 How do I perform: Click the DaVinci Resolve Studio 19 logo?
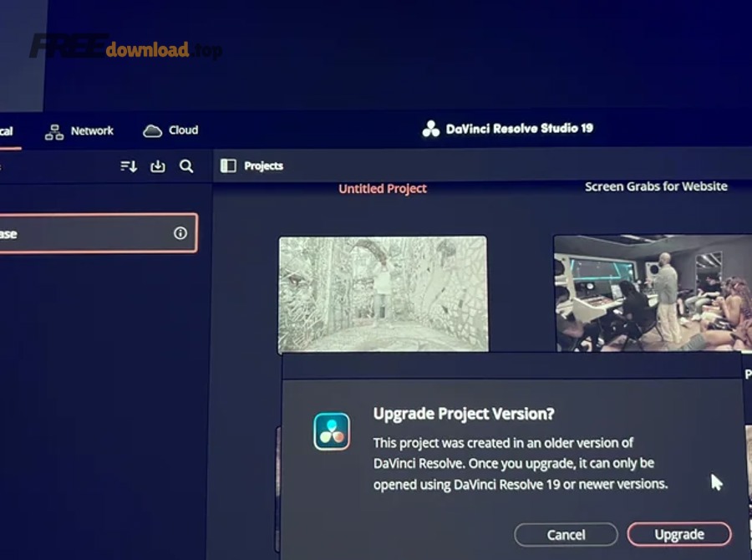point(430,129)
